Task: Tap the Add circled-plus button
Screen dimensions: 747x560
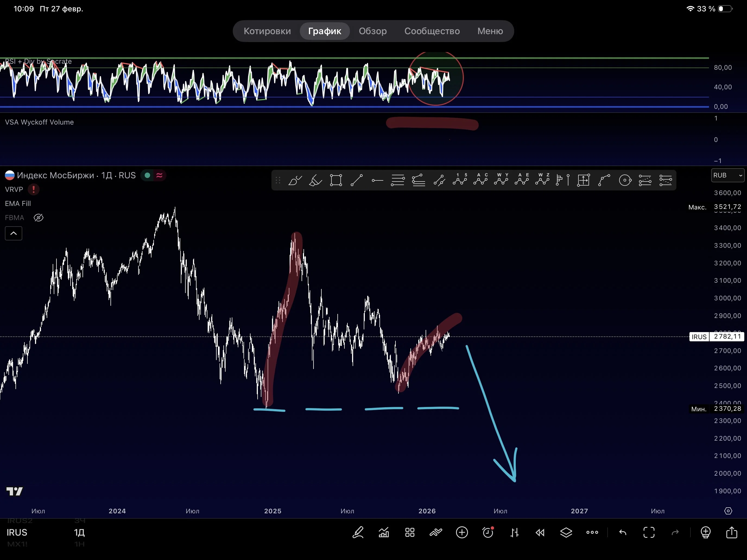Action: pyautogui.click(x=462, y=532)
